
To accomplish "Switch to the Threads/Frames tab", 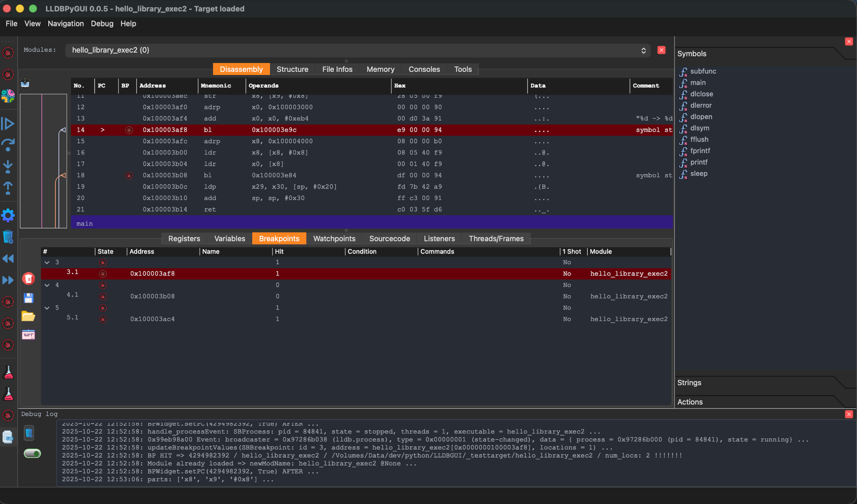I will 496,238.
